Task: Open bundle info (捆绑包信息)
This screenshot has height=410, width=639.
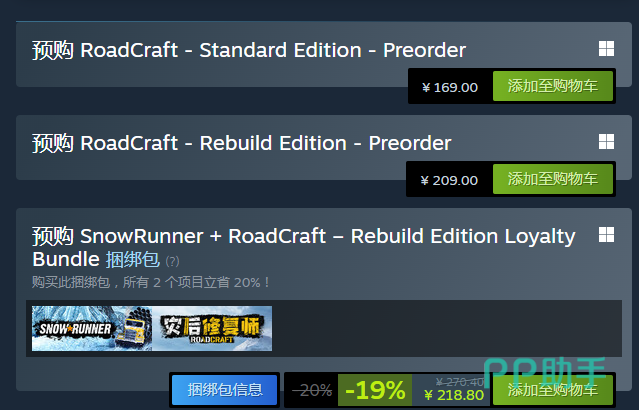Action: [x=225, y=390]
